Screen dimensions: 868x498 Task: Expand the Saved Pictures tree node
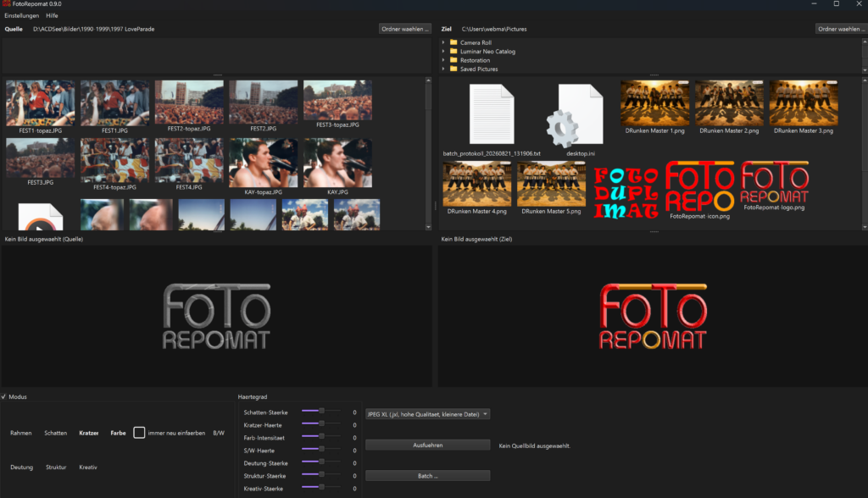(x=443, y=69)
